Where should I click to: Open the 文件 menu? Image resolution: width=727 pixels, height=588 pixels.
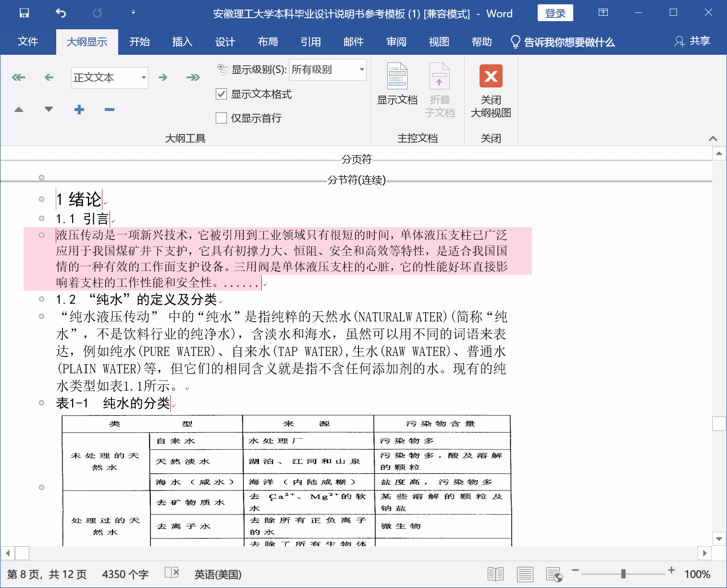[x=28, y=42]
